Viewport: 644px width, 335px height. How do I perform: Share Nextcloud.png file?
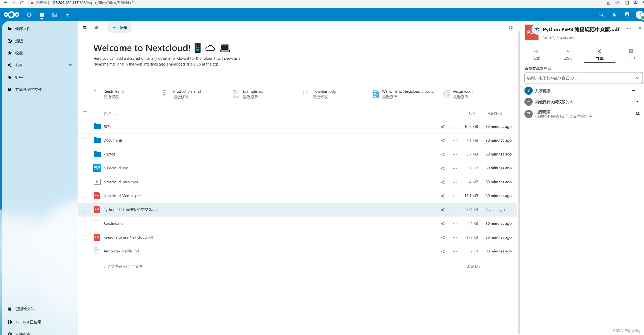442,168
